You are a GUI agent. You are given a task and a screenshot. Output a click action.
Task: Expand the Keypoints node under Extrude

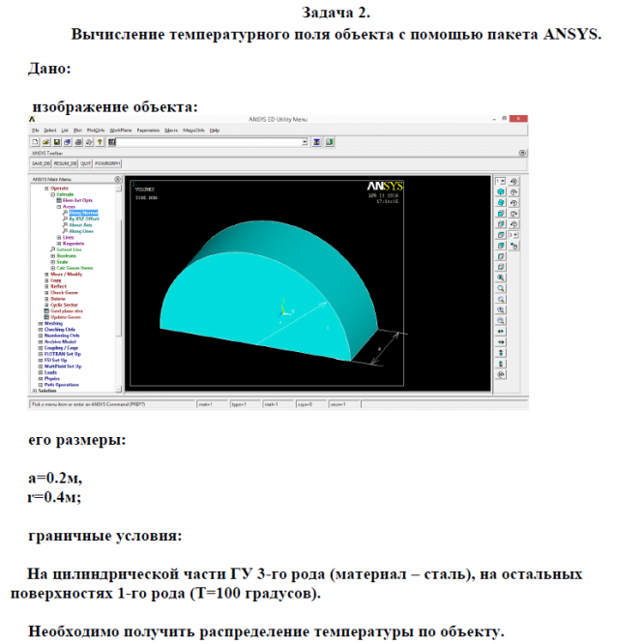coord(59,244)
